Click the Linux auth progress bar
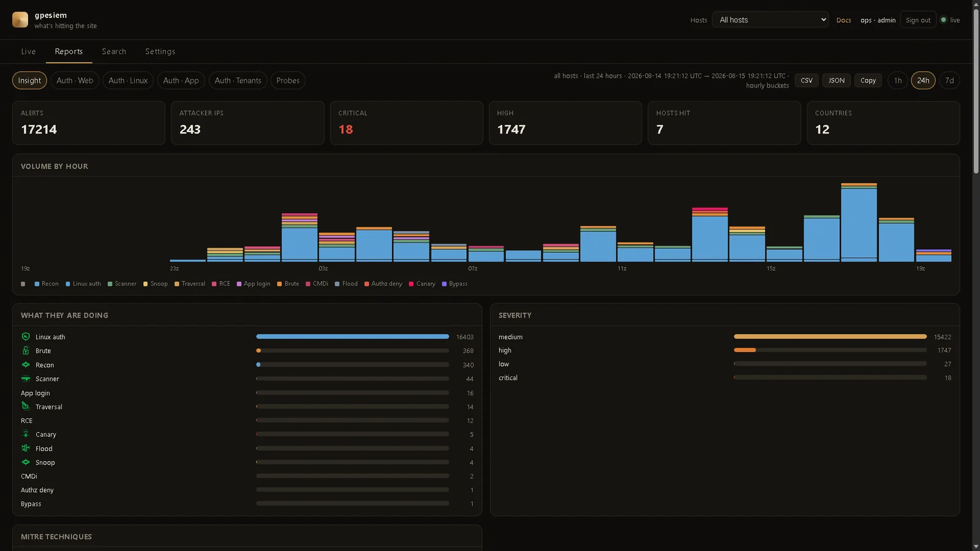 (352, 337)
